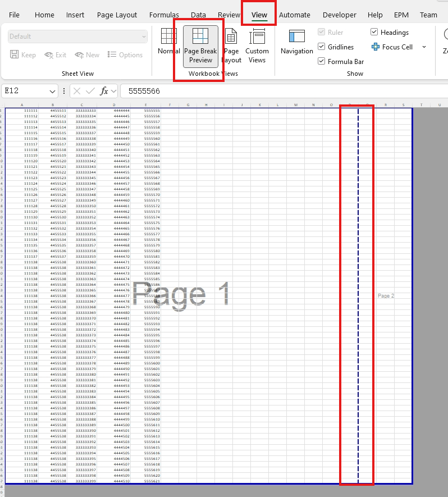Open the Insert tab
448x497 pixels.
click(x=75, y=15)
